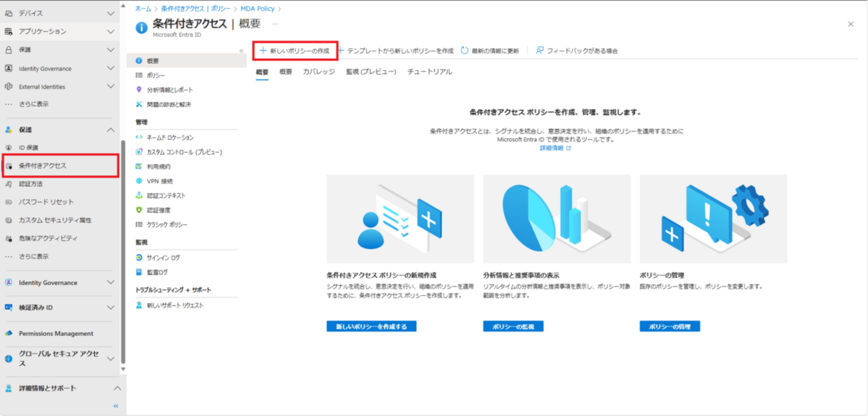Click the 分析情報と推奨事項の表示 chart image
The height and width of the screenshot is (416, 868).
[557, 219]
